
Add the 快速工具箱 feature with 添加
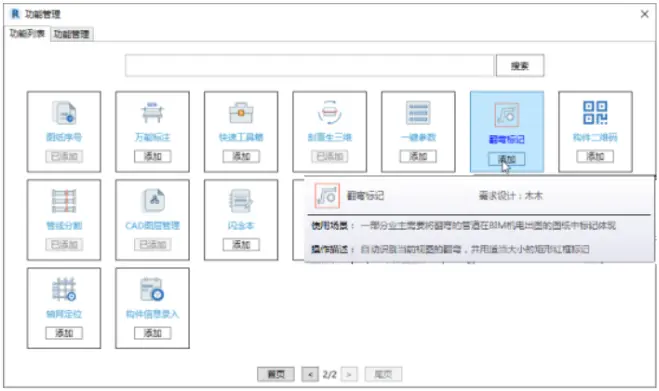(241, 156)
